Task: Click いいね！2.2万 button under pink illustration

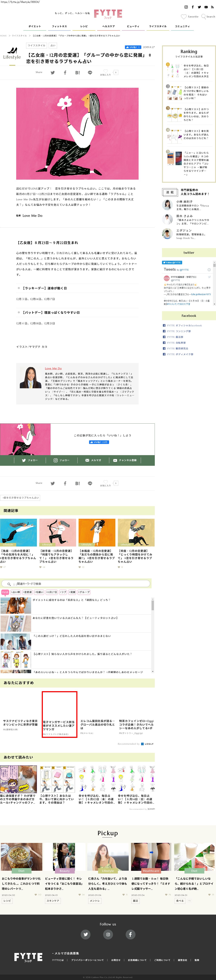Action: 99,442
